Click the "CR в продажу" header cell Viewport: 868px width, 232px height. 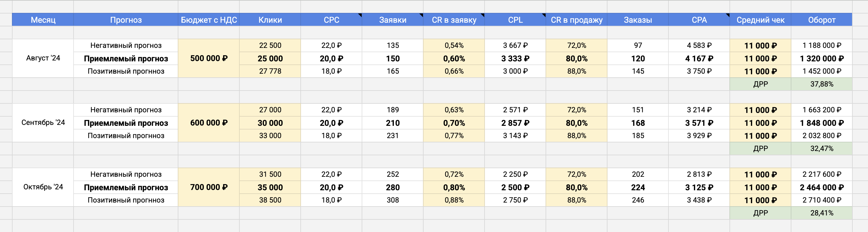click(576, 20)
